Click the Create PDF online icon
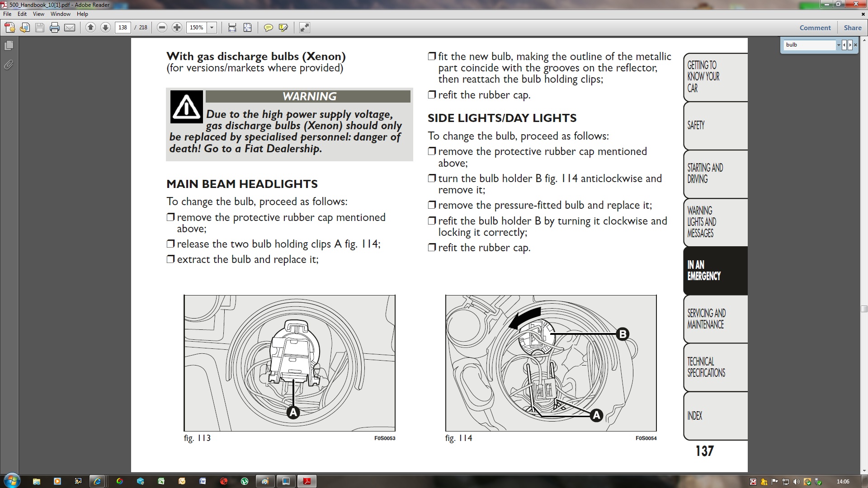 (x=9, y=28)
